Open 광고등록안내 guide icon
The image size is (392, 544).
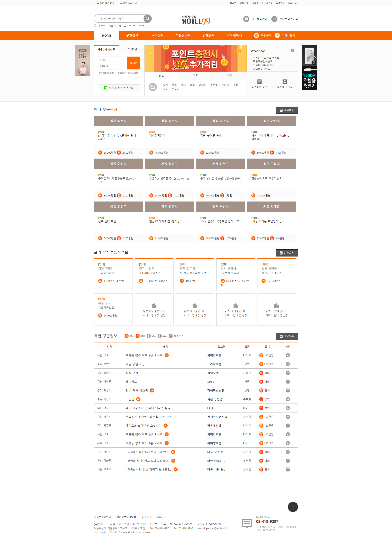[246, 19]
